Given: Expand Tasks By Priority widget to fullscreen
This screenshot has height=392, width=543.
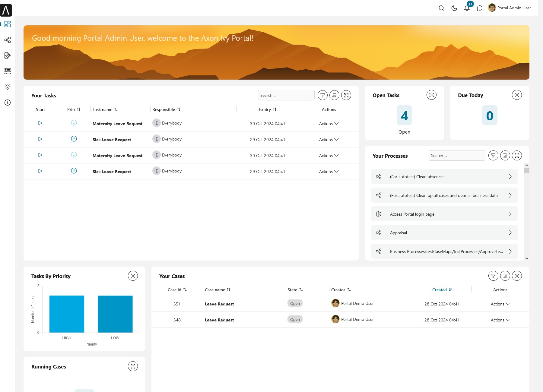Looking at the screenshot, I should pos(133,276).
